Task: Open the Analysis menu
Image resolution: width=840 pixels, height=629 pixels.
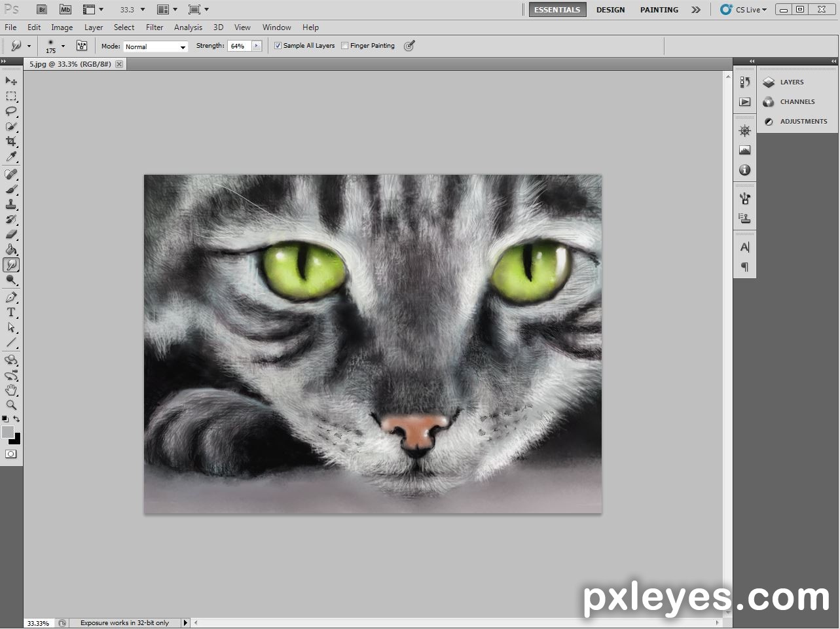Action: click(188, 27)
